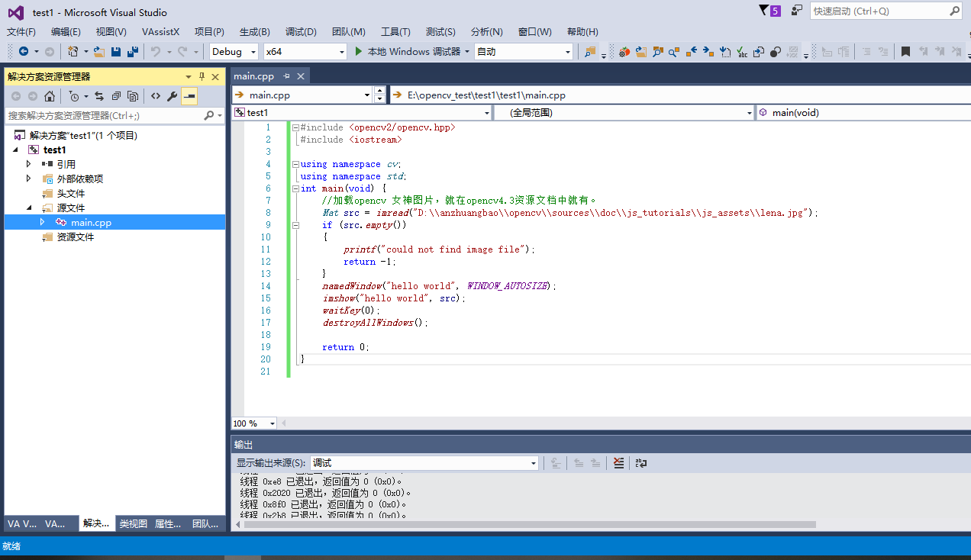Screen dimensions: 971x560
Task: Expand the 外部依赖项 tree node
Action: pyautogui.click(x=29, y=179)
